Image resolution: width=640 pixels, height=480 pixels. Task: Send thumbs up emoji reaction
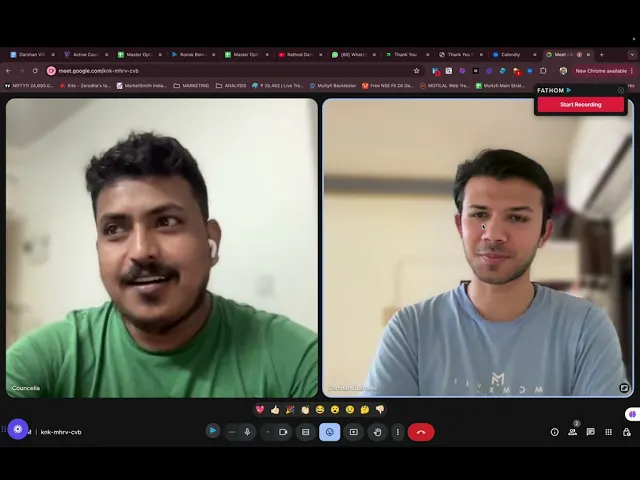pos(275,409)
